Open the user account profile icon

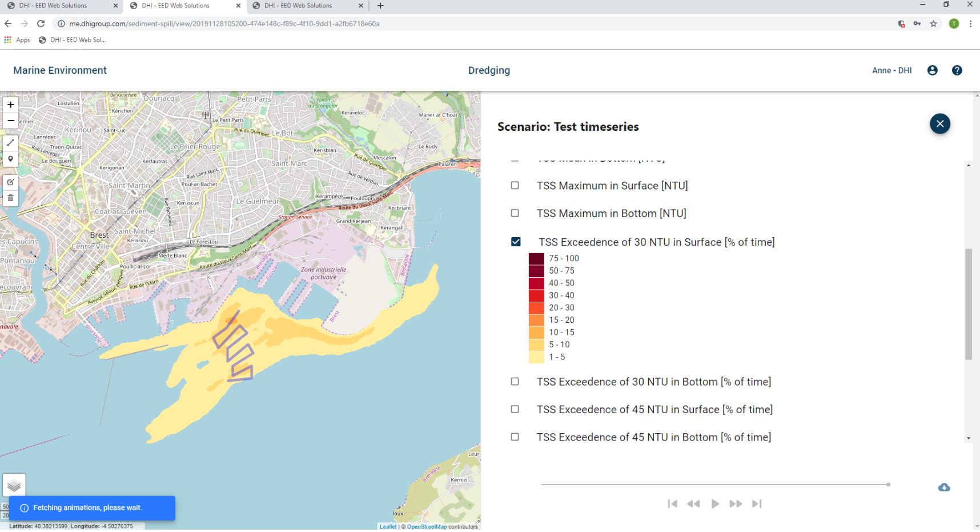click(933, 70)
